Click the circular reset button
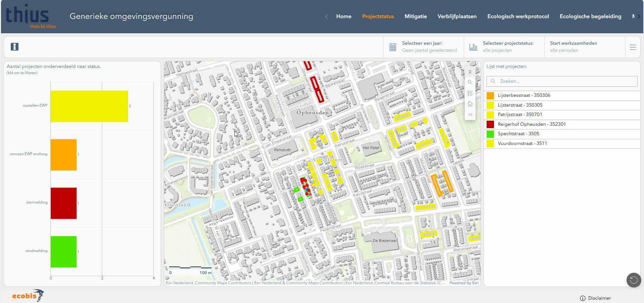This screenshot has width=644, height=303. [x=634, y=280]
